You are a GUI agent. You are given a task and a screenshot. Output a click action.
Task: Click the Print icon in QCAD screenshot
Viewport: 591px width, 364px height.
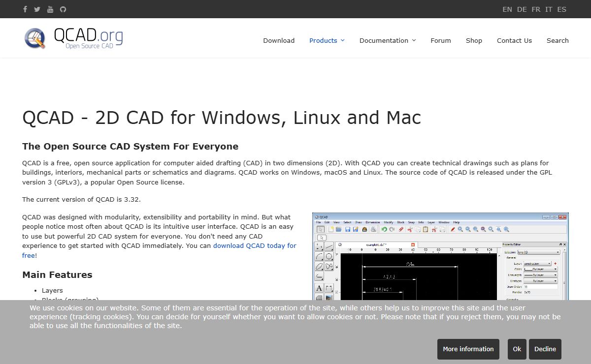[373, 229]
